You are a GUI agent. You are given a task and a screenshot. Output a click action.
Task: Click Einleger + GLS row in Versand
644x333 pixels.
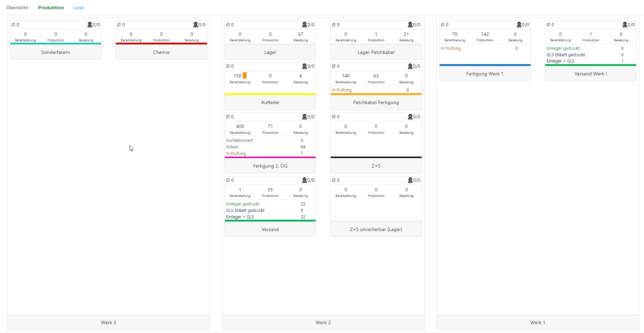(240, 217)
